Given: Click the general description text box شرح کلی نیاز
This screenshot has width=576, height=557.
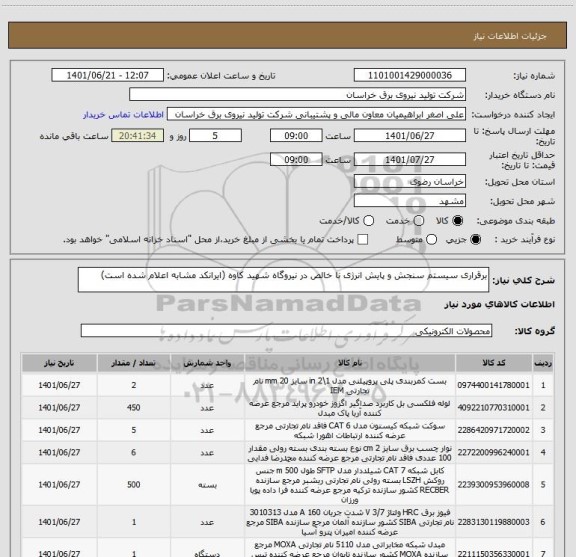Looking at the screenshot, I should tap(283, 280).
